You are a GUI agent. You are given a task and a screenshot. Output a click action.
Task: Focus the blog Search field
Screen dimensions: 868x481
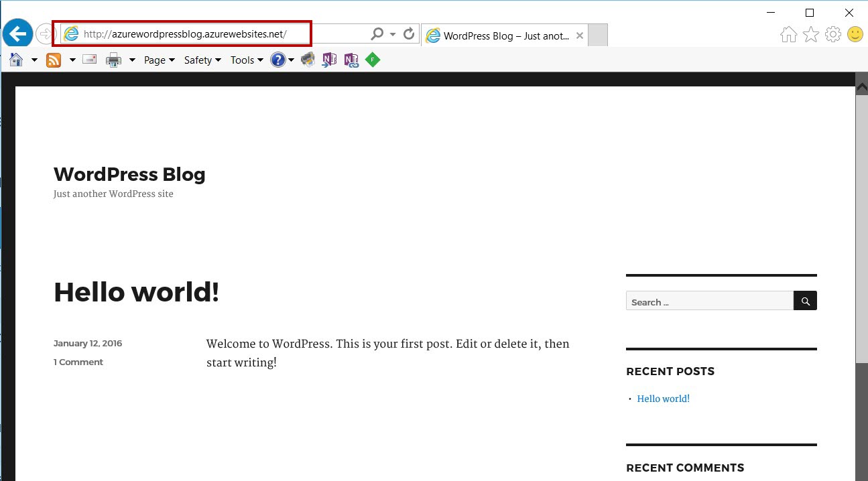pos(710,301)
